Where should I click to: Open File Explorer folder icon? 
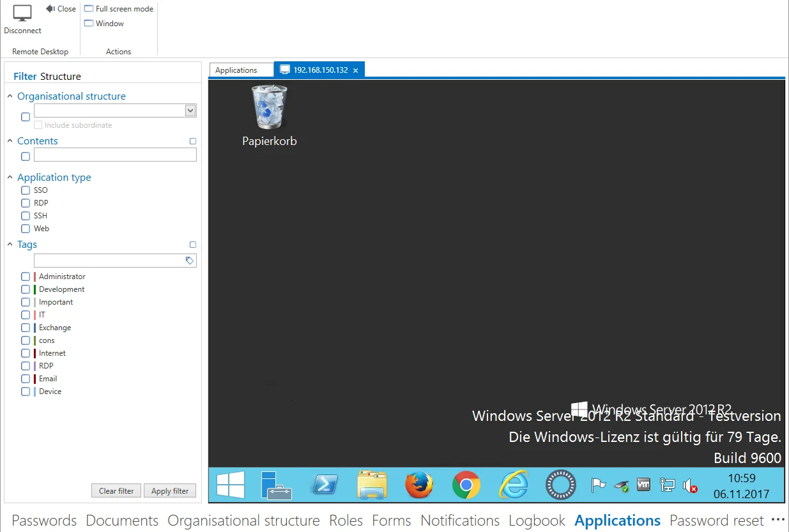(x=372, y=485)
